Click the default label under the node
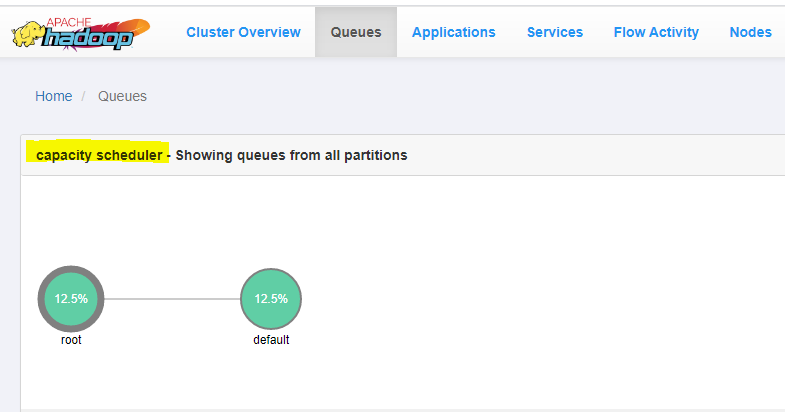The height and width of the screenshot is (412, 785). pyautogui.click(x=271, y=340)
